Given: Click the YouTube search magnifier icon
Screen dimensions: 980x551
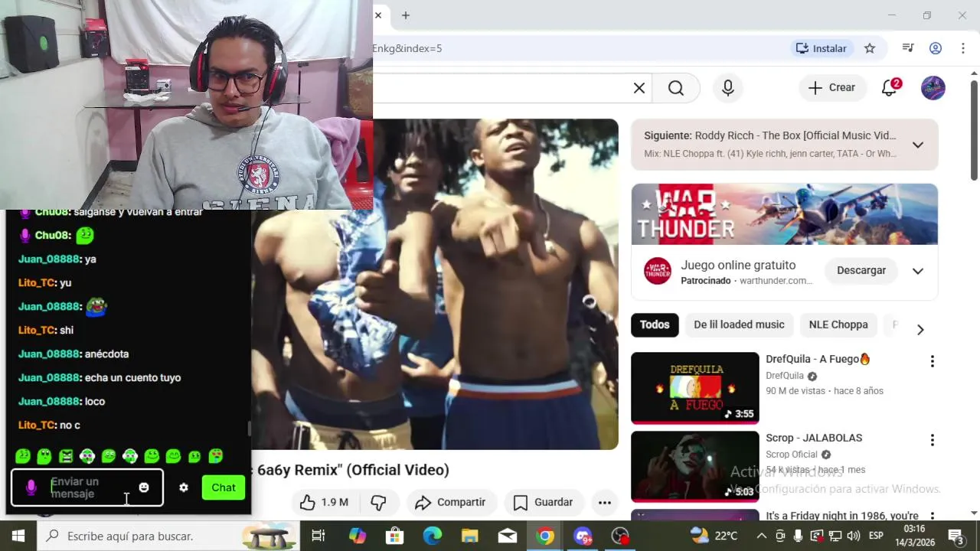Looking at the screenshot, I should point(675,88).
